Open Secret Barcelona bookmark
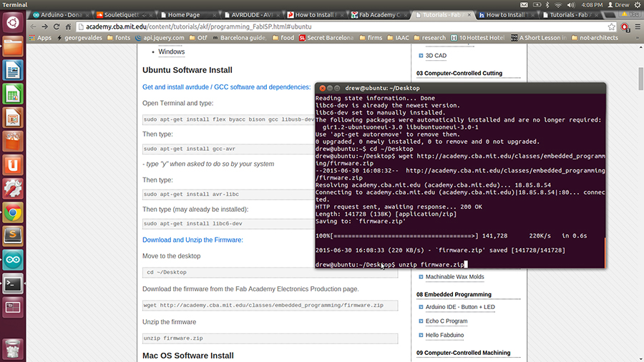 pyautogui.click(x=326, y=38)
